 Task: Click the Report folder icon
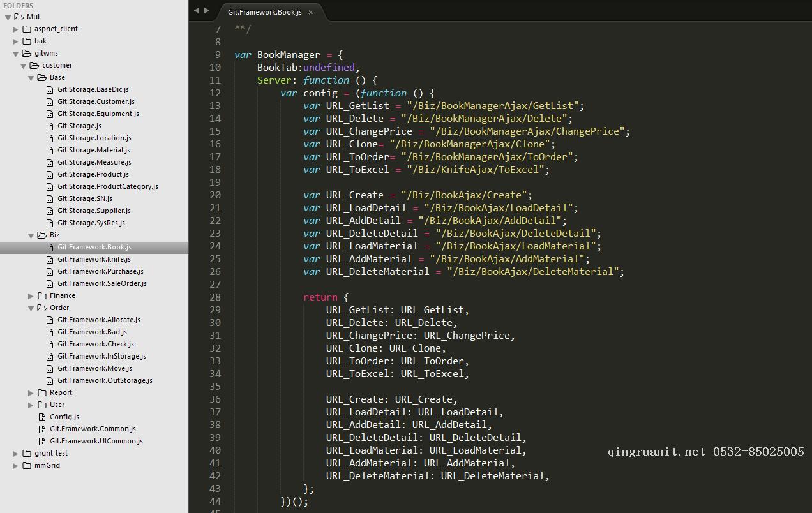[42, 392]
